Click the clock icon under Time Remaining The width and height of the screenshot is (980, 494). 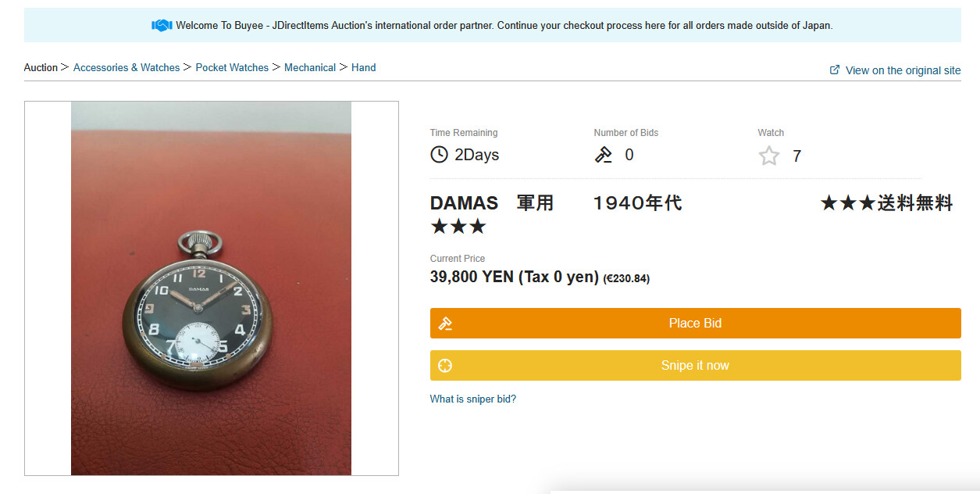(440, 155)
